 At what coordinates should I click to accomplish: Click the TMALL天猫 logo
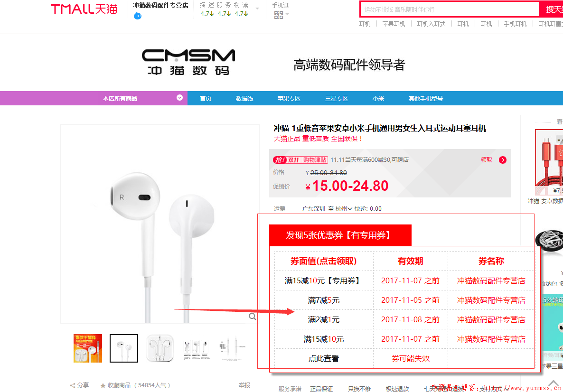click(x=84, y=9)
